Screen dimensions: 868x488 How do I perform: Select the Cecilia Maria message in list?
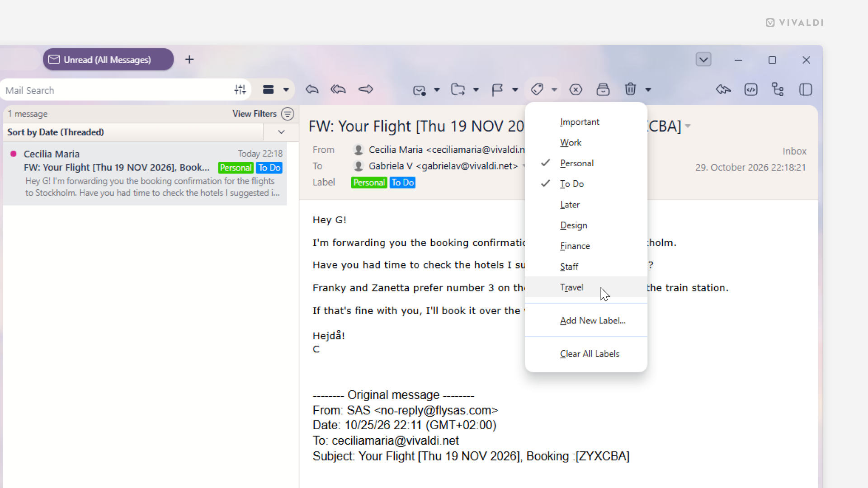[145, 174]
